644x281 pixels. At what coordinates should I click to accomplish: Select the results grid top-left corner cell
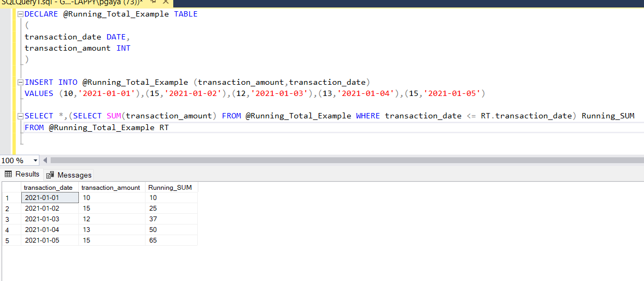11,187
